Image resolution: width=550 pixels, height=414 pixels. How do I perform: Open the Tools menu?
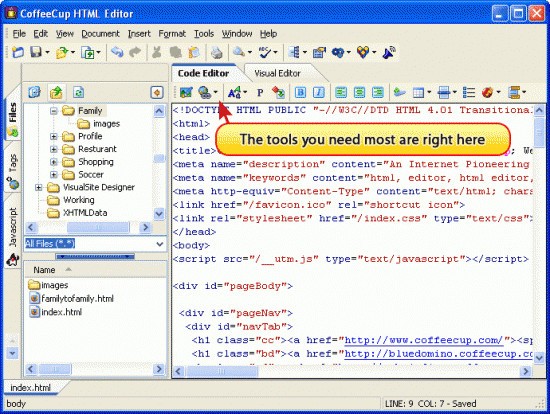tap(204, 34)
